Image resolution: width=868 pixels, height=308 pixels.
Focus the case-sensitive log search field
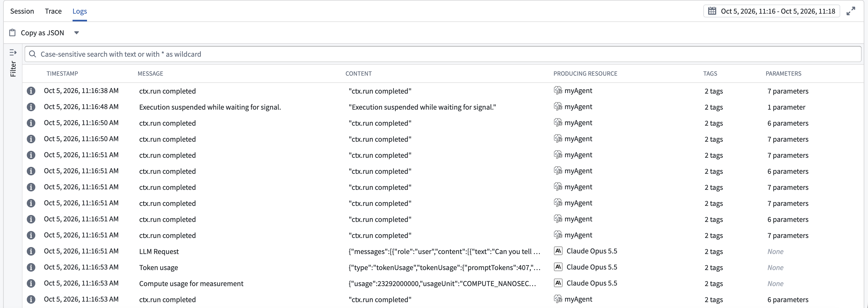[443, 54]
